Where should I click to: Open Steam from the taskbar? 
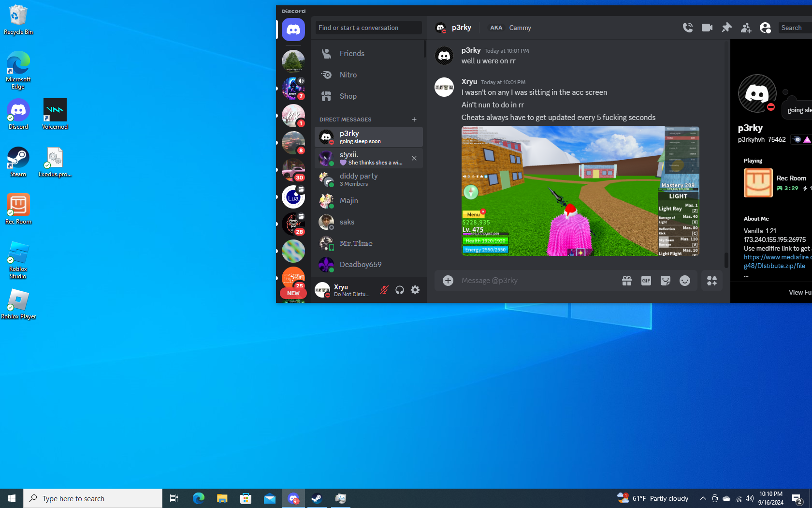click(317, 498)
